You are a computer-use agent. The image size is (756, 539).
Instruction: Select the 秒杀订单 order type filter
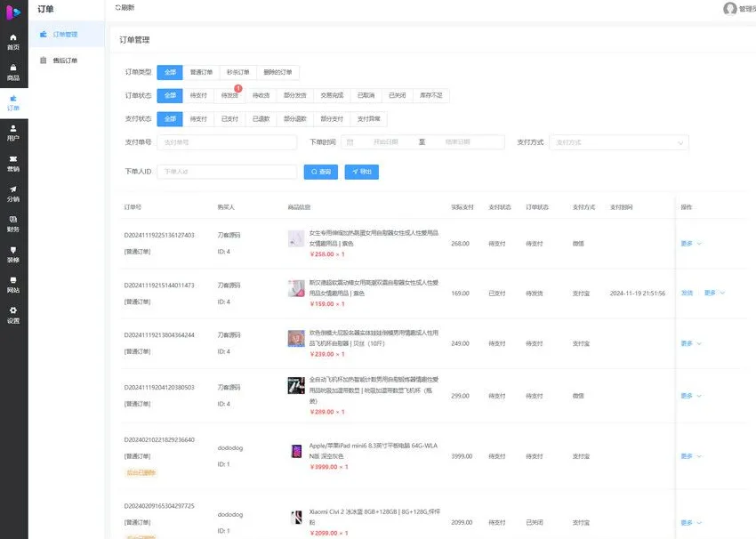[x=238, y=72]
